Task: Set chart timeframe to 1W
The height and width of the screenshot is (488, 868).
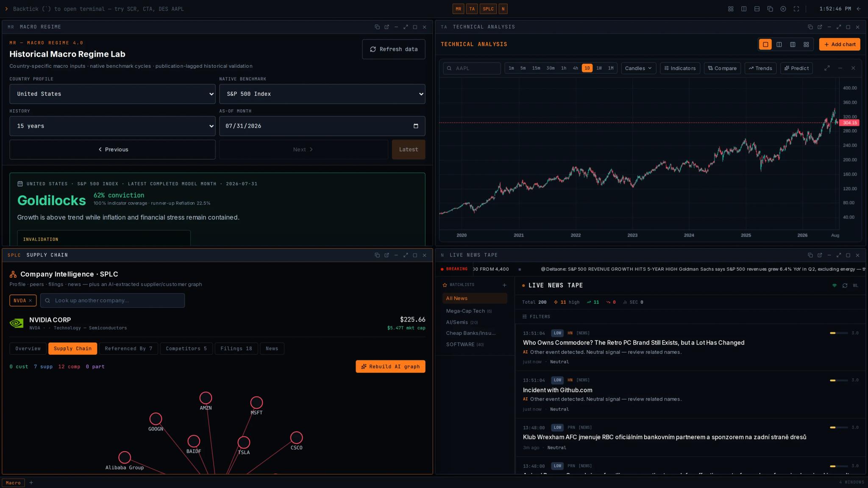Action: point(599,68)
